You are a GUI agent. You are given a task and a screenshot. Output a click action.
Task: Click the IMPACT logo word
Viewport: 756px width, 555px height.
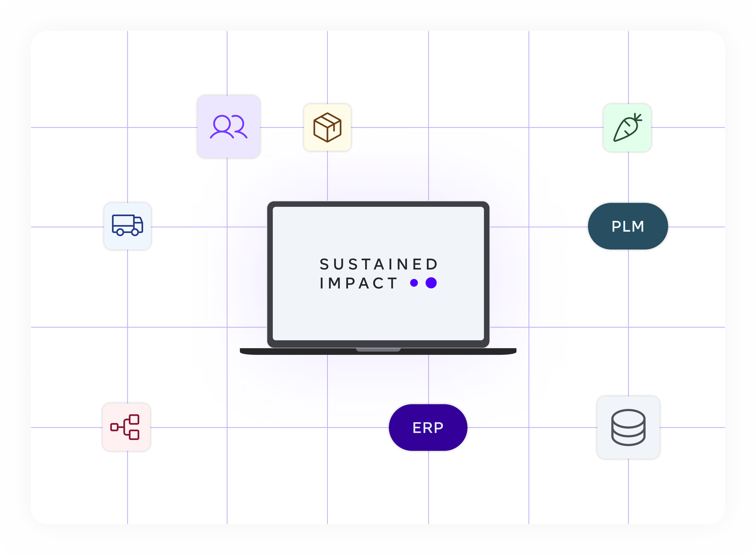359,283
